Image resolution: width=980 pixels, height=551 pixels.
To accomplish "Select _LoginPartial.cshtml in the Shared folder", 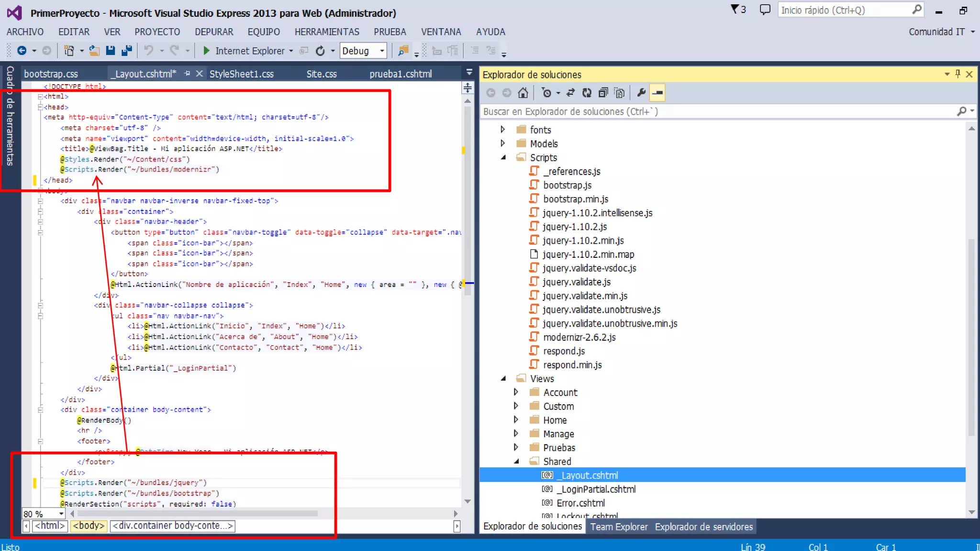I will pyautogui.click(x=596, y=489).
